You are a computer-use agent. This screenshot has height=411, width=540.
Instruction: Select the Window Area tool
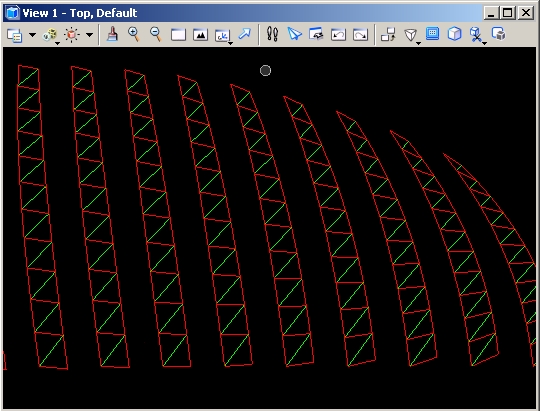[178, 35]
